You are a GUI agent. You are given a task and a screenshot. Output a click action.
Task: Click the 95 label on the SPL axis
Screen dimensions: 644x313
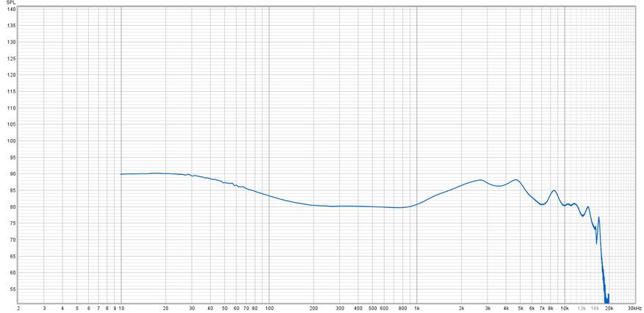pos(12,157)
